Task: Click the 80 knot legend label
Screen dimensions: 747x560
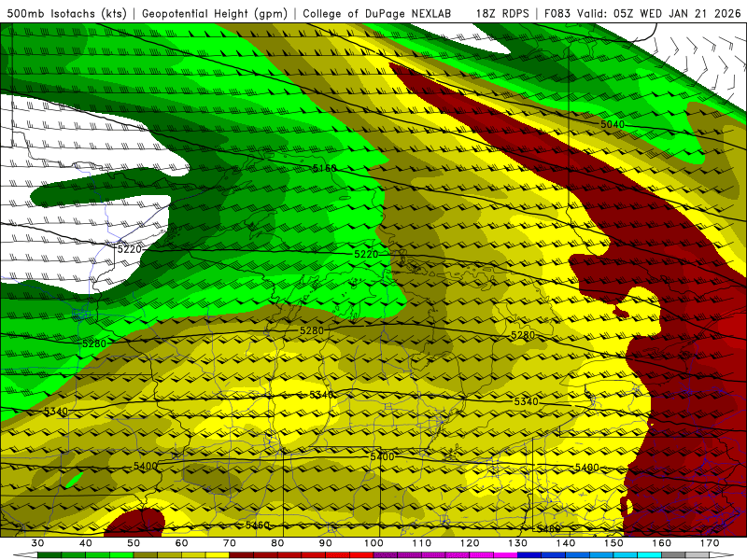Action: (x=277, y=543)
